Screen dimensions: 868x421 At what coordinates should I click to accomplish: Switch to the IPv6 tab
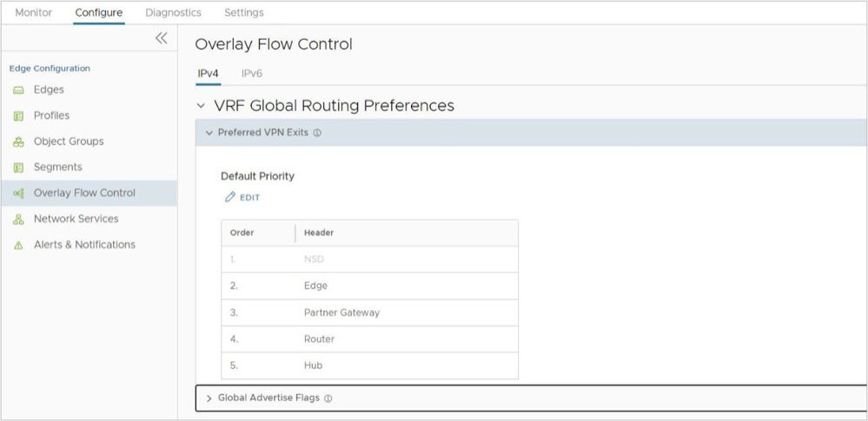pos(251,74)
